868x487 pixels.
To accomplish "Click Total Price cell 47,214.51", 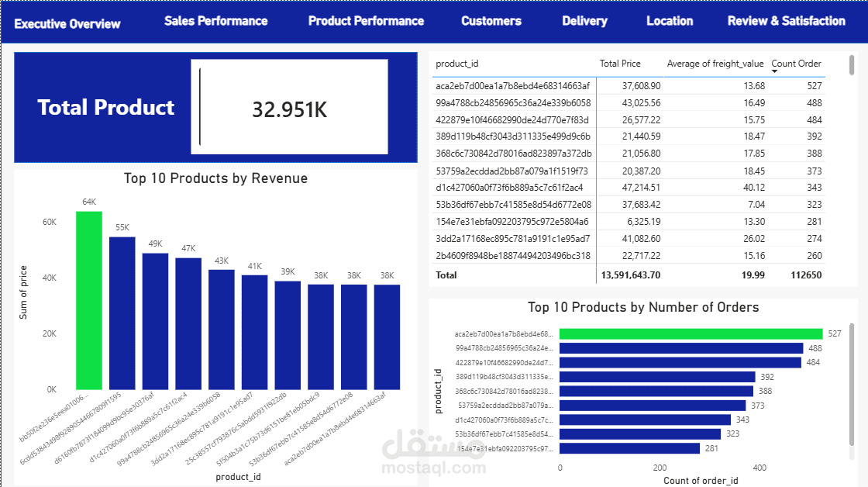I will click(641, 188).
